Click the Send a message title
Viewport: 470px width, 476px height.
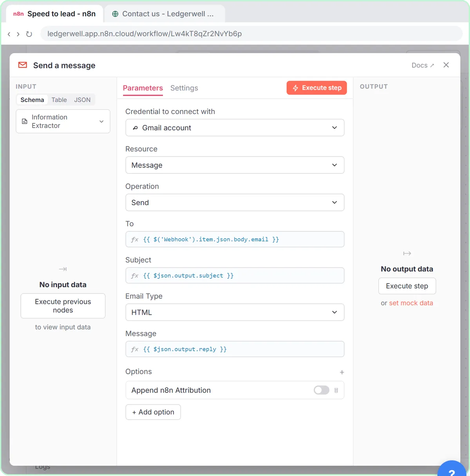(64, 65)
